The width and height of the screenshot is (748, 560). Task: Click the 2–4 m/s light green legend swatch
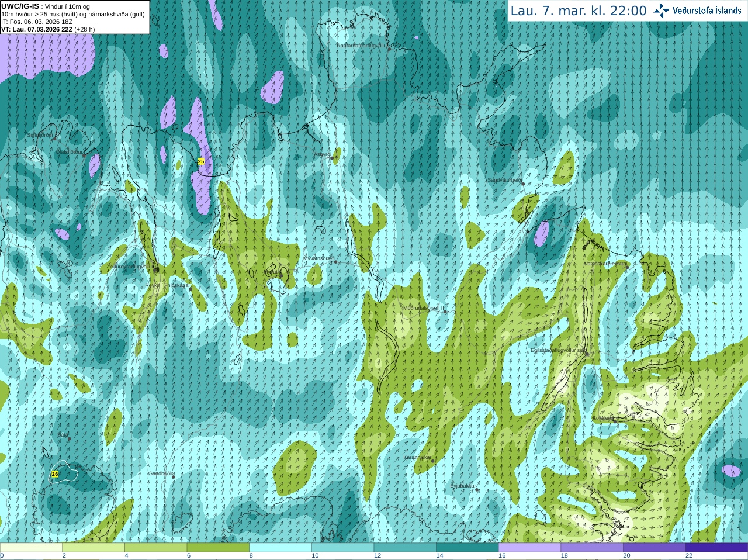coord(93,548)
